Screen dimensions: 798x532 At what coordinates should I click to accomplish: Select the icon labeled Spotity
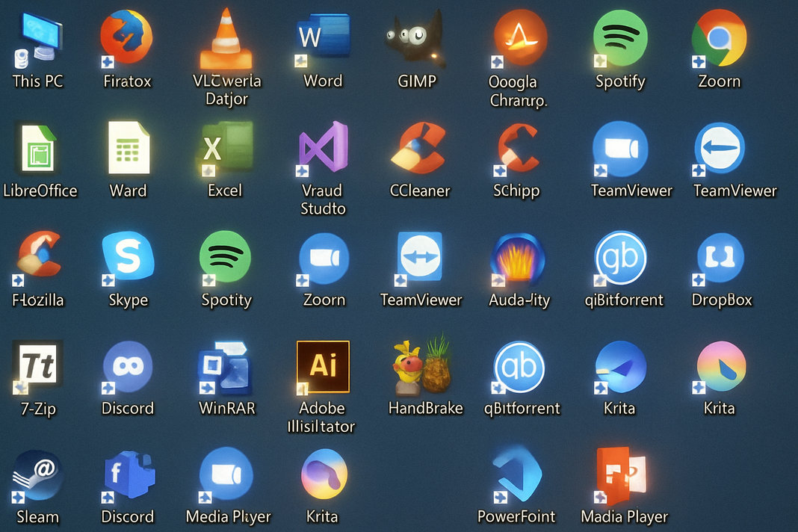(x=226, y=257)
